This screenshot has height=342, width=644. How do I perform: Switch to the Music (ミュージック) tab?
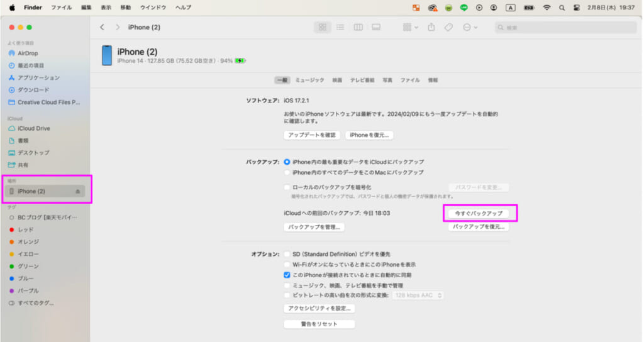point(309,80)
